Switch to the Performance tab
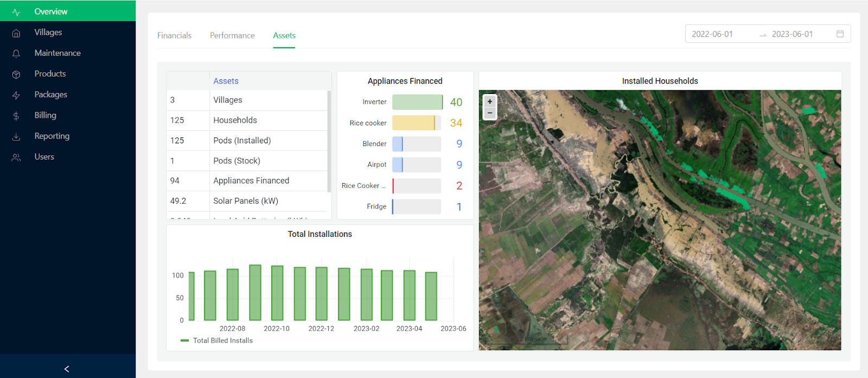This screenshot has width=868, height=378. tap(232, 35)
